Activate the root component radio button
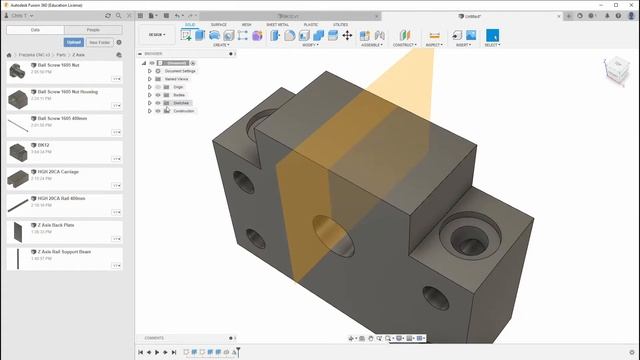Viewport: 640px width, 360px height. [x=193, y=63]
